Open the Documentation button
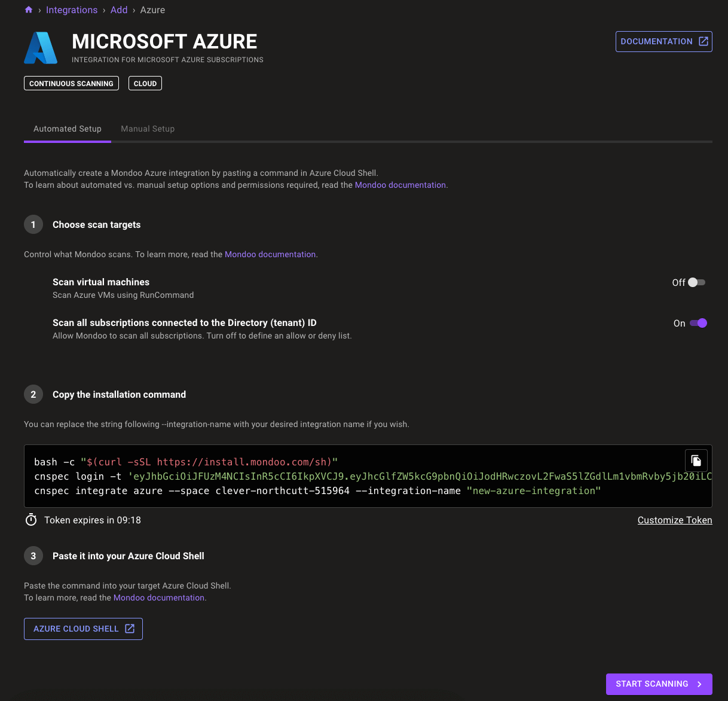The image size is (728, 701). (x=663, y=41)
